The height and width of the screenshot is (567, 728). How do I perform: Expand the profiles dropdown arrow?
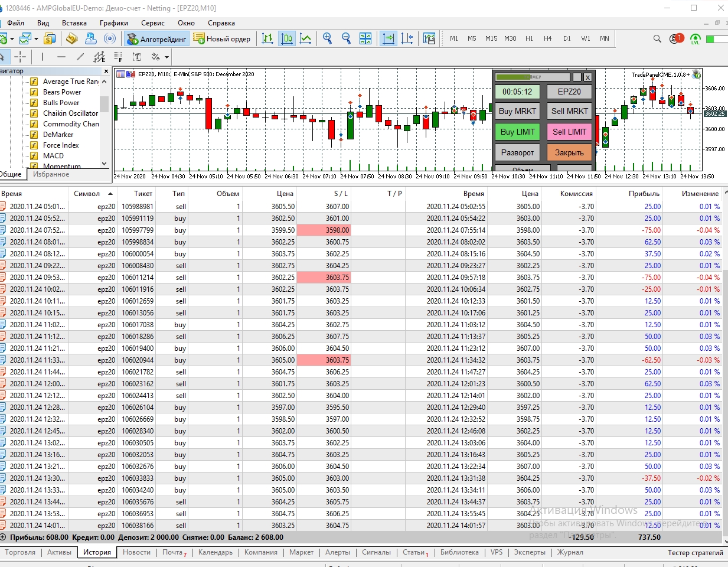(36, 39)
